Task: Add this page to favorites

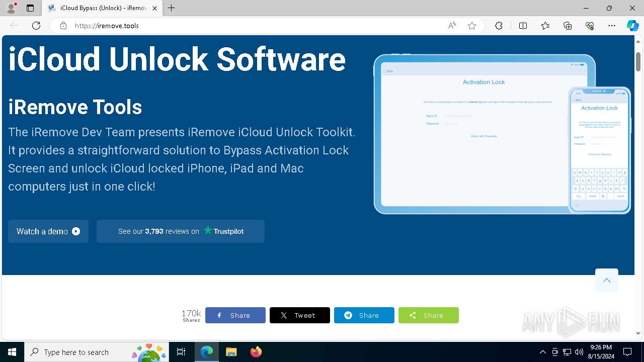Action: 472,26
